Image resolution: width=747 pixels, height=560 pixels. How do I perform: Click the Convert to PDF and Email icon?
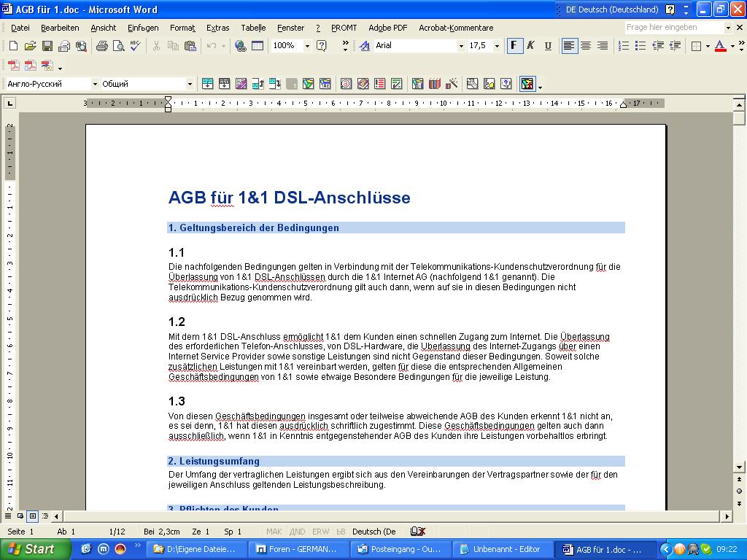pyautogui.click(x=31, y=65)
